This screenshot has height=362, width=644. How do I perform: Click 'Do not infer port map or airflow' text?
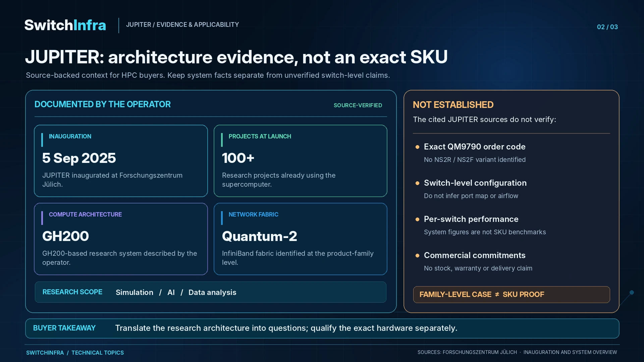(x=471, y=196)
